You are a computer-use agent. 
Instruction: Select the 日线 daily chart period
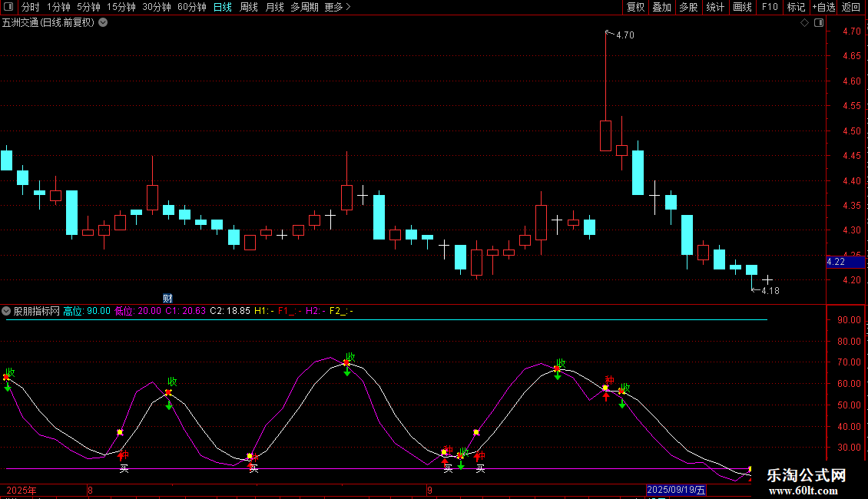coord(222,7)
